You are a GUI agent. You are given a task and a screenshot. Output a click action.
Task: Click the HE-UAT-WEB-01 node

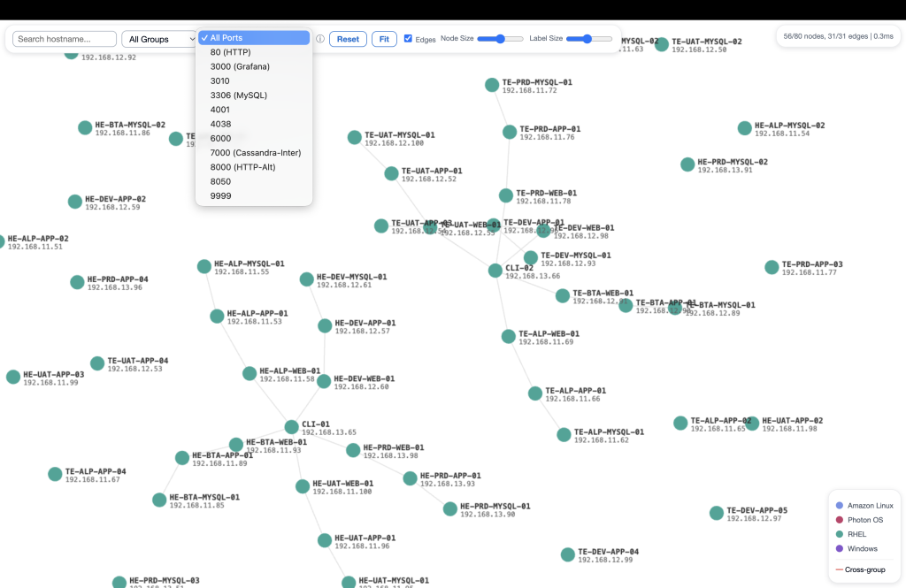pyautogui.click(x=303, y=486)
